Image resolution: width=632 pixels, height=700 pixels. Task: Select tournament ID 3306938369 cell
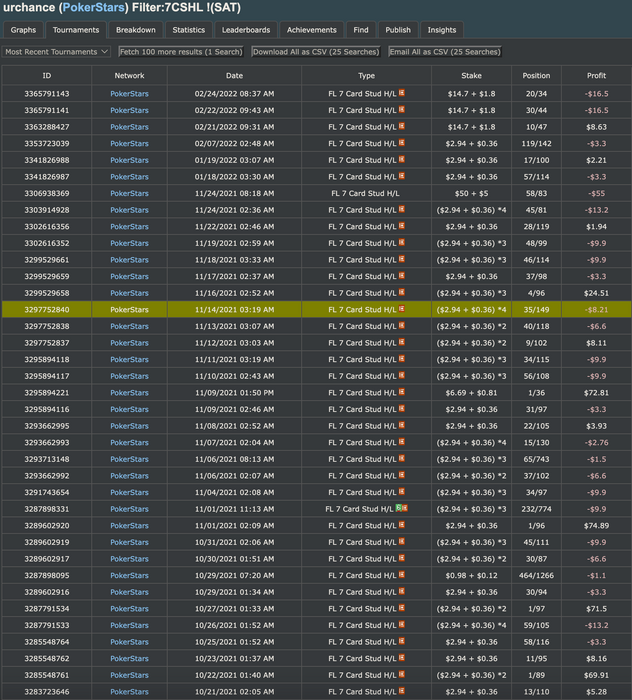coord(47,193)
